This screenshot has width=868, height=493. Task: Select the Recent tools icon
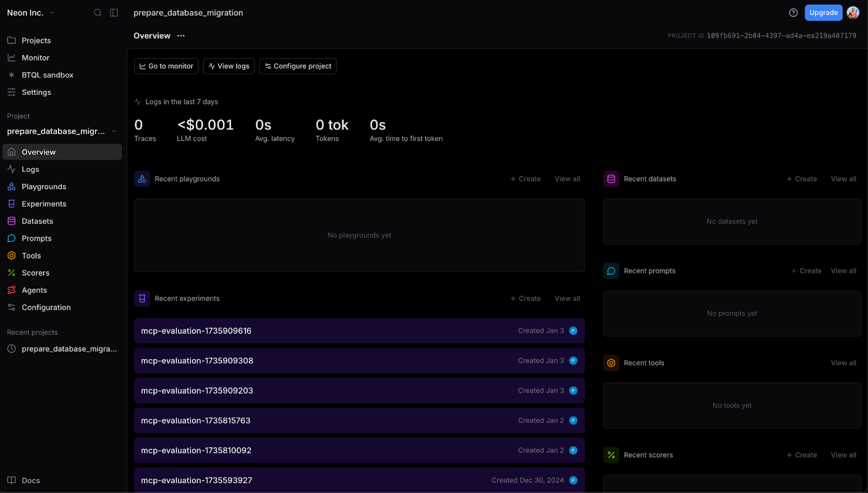pos(611,363)
